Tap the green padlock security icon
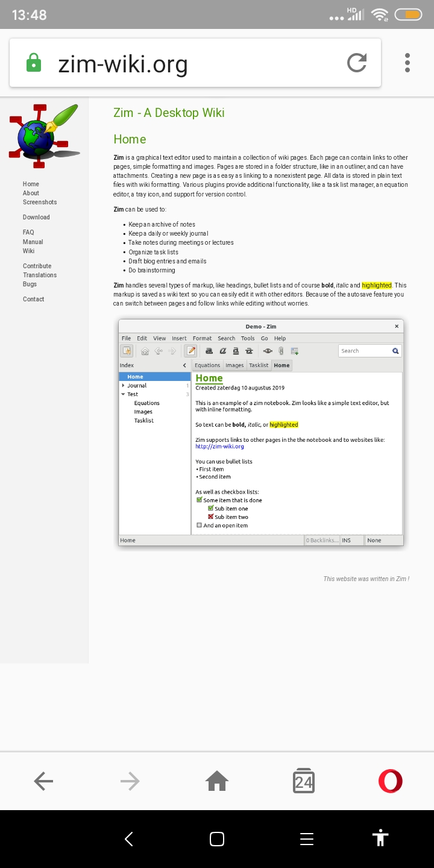Image resolution: width=434 pixels, height=868 pixels. click(34, 63)
